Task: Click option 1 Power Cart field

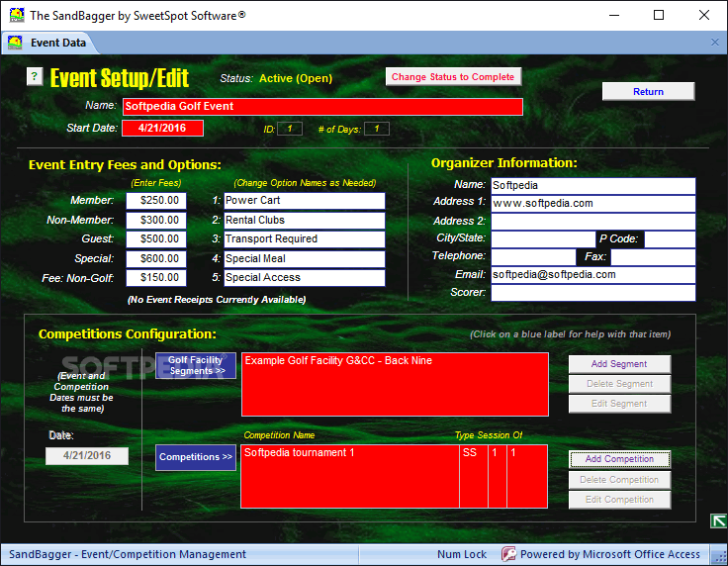Action: (305, 201)
